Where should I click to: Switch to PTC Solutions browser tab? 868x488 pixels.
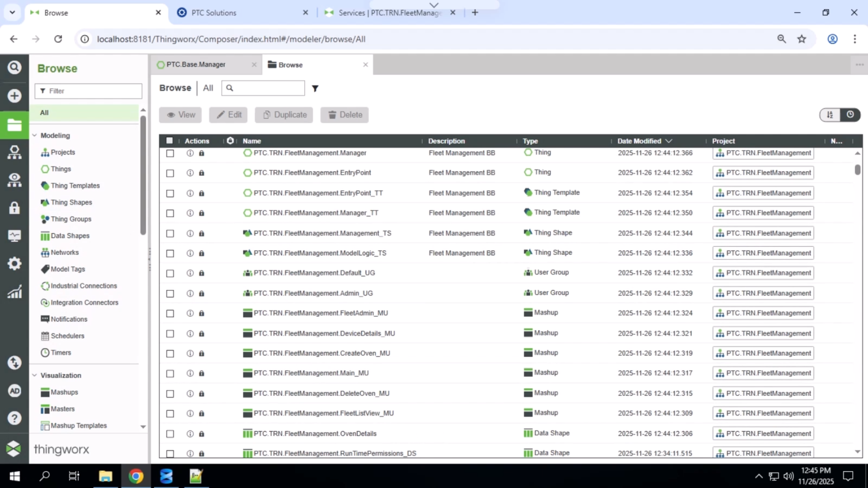point(214,13)
